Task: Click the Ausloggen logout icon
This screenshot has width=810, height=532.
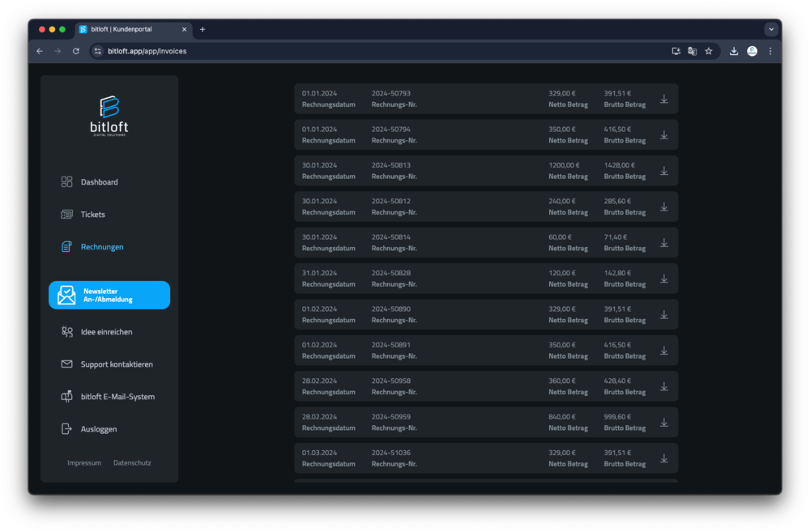Action: (66, 428)
